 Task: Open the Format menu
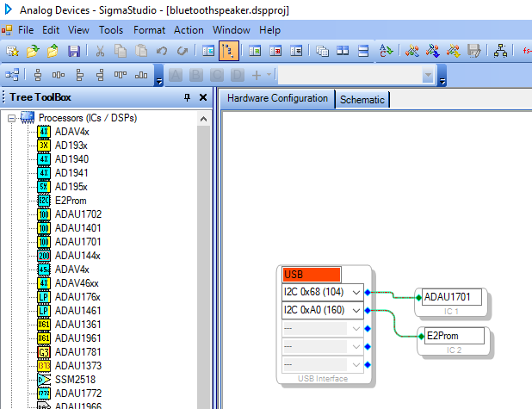[x=149, y=30]
